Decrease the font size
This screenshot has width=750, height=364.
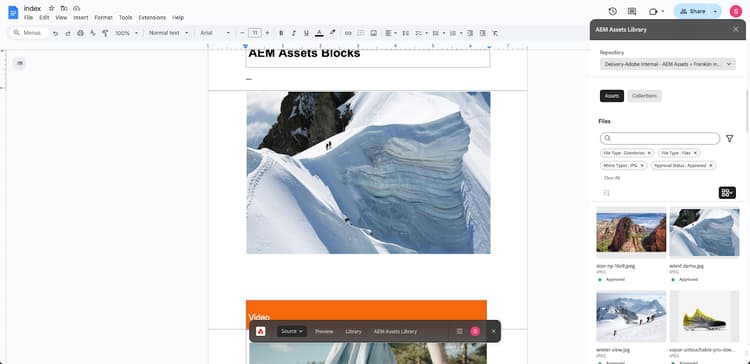pos(243,33)
